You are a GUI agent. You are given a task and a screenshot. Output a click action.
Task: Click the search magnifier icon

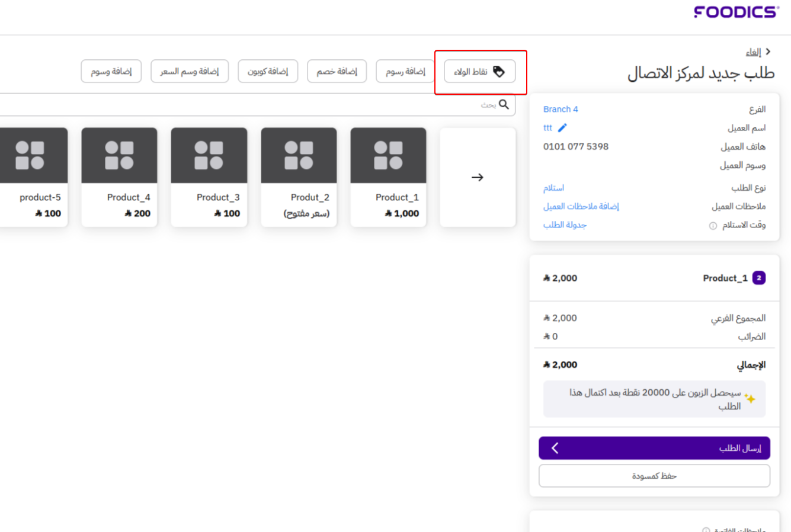coord(504,105)
